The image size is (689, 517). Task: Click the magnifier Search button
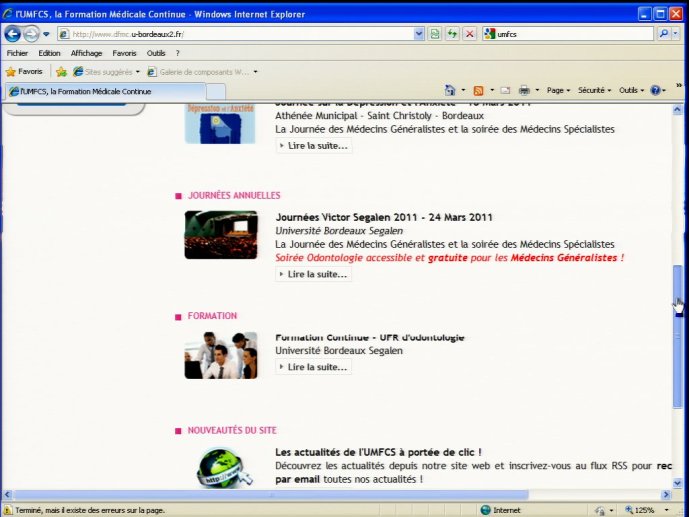[x=664, y=34]
